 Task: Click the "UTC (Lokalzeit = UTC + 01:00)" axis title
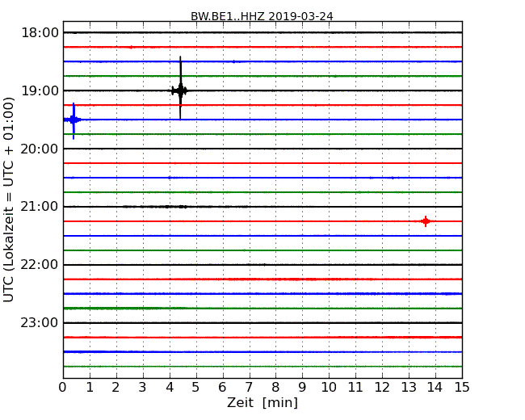[9, 199]
